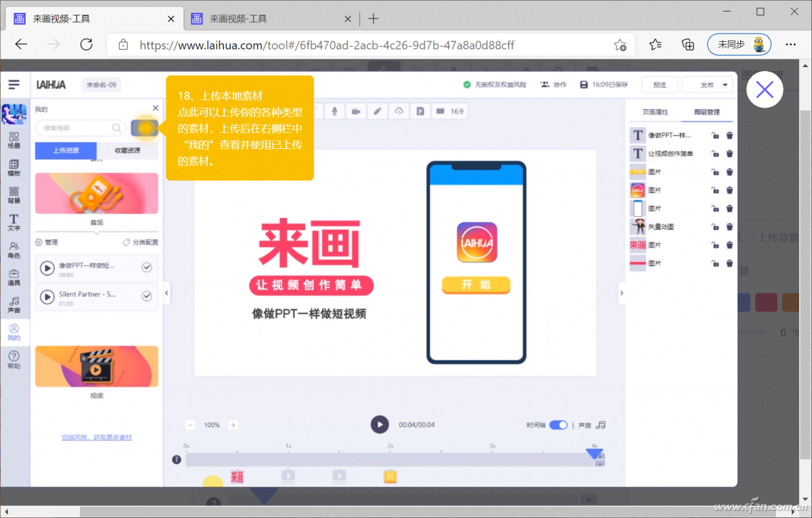
Task: Click the 搜索场景 search field
Action: (81, 127)
